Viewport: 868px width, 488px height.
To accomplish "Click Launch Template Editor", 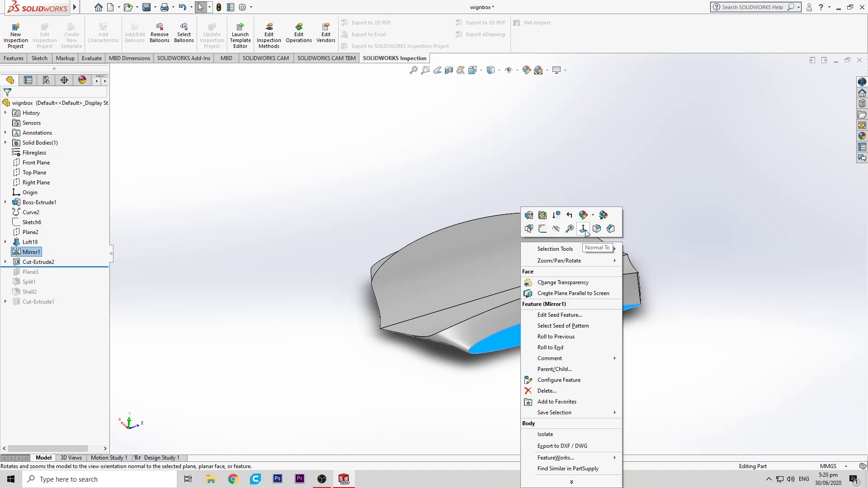I will [240, 36].
